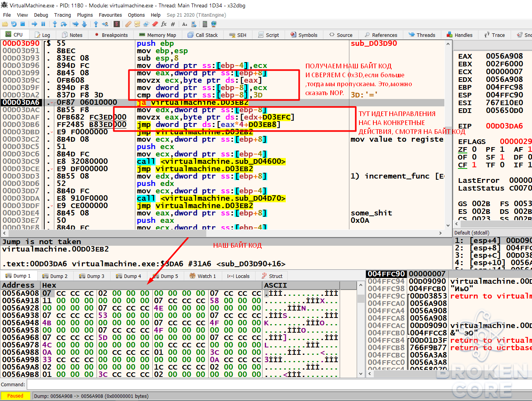
Task: Open the Symbols tab
Action: [x=304, y=35]
